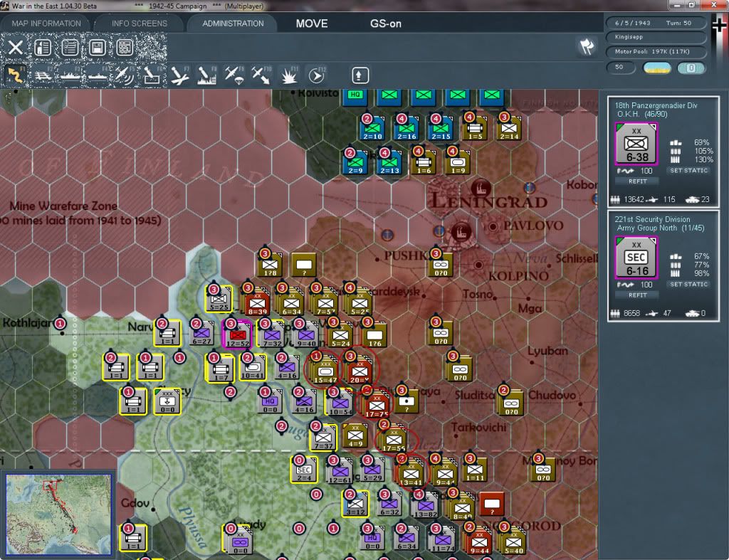Click the pill showing 0 beside weather
Viewport: 729px width, 560px height.
tap(691, 68)
